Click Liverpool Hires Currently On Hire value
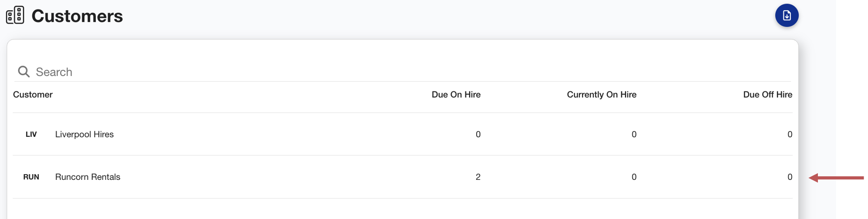The height and width of the screenshot is (219, 868). pyautogui.click(x=634, y=134)
